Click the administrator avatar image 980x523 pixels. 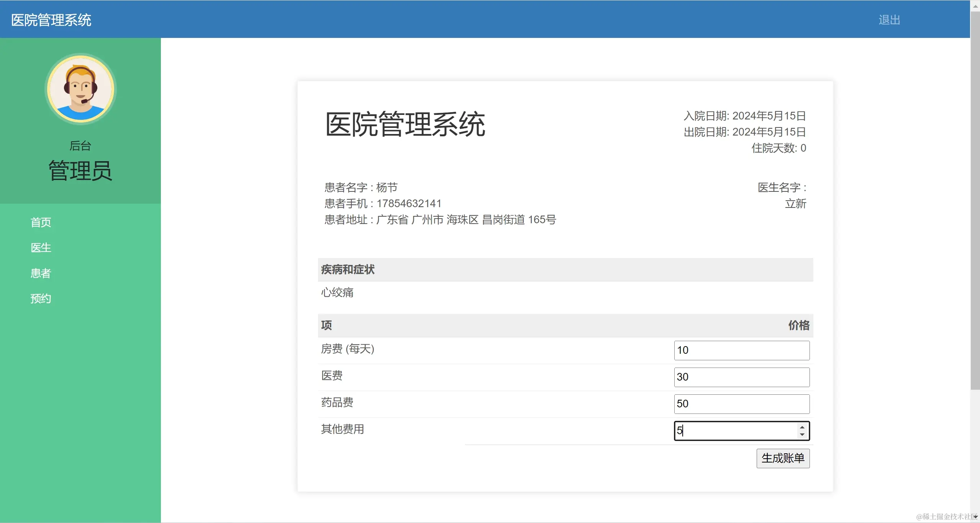pos(80,89)
